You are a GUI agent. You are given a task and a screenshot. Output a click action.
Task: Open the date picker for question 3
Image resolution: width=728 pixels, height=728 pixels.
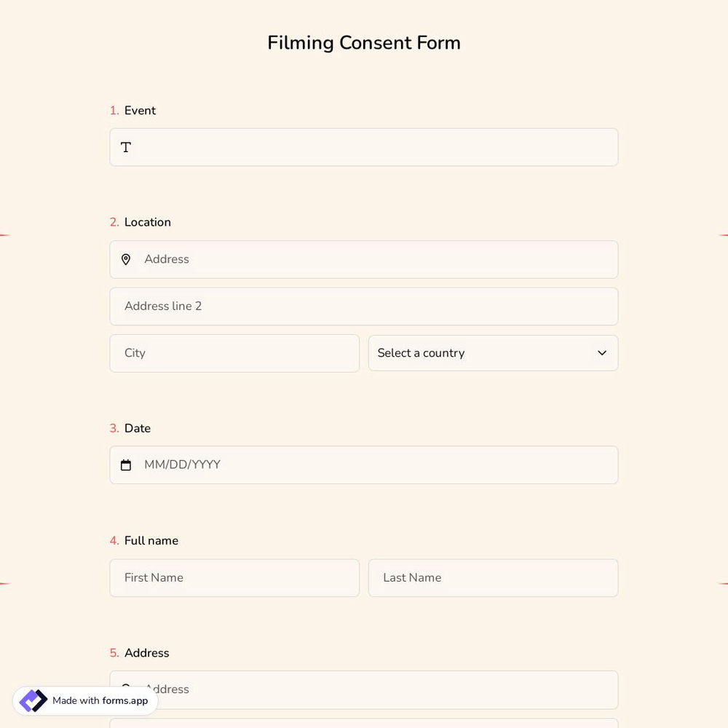coord(364,464)
